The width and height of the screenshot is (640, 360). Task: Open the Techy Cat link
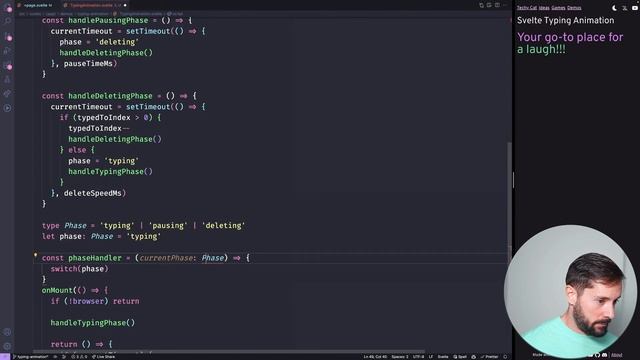point(527,8)
